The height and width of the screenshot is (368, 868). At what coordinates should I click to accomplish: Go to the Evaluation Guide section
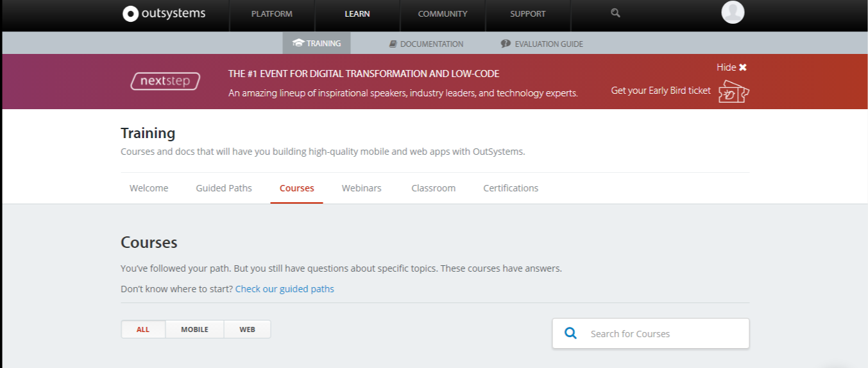click(542, 44)
